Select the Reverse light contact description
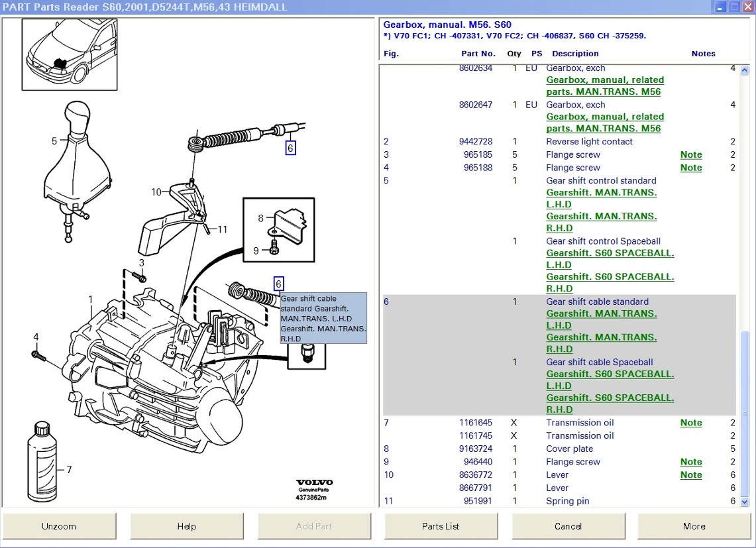The height and width of the screenshot is (548, 756). coord(589,141)
